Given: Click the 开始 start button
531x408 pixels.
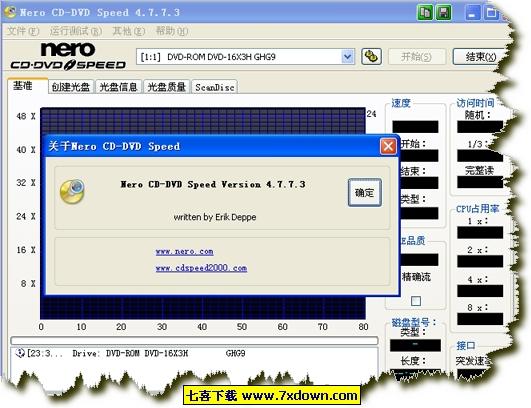Looking at the screenshot, I should pos(416,57).
